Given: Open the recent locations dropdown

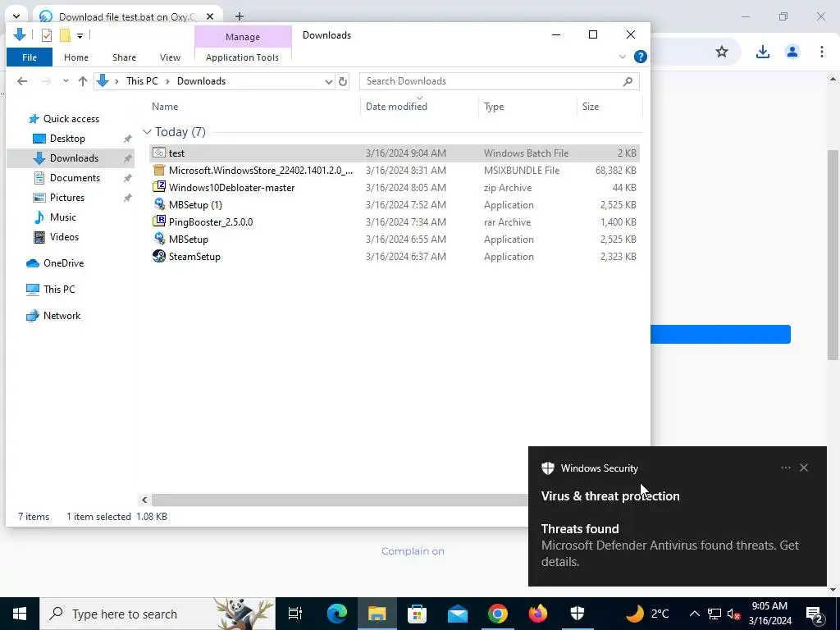Looking at the screenshot, I should pos(66,81).
